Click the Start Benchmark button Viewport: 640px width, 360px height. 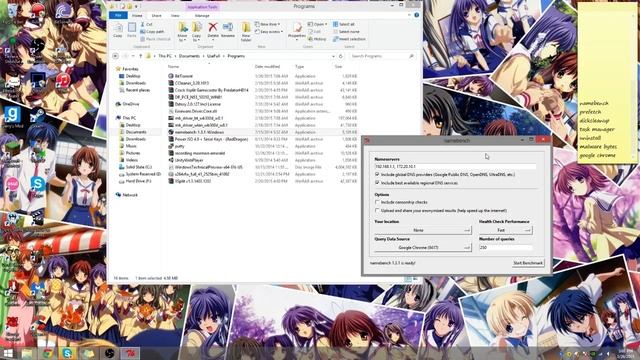[x=528, y=263]
